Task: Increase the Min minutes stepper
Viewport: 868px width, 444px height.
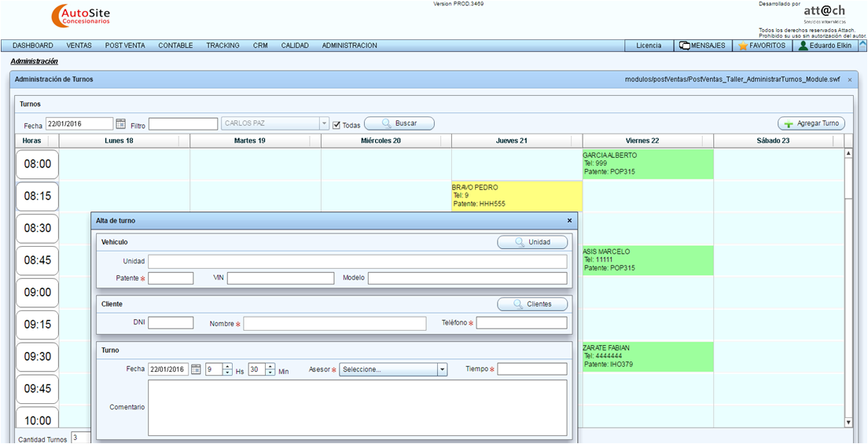Action: [270, 366]
